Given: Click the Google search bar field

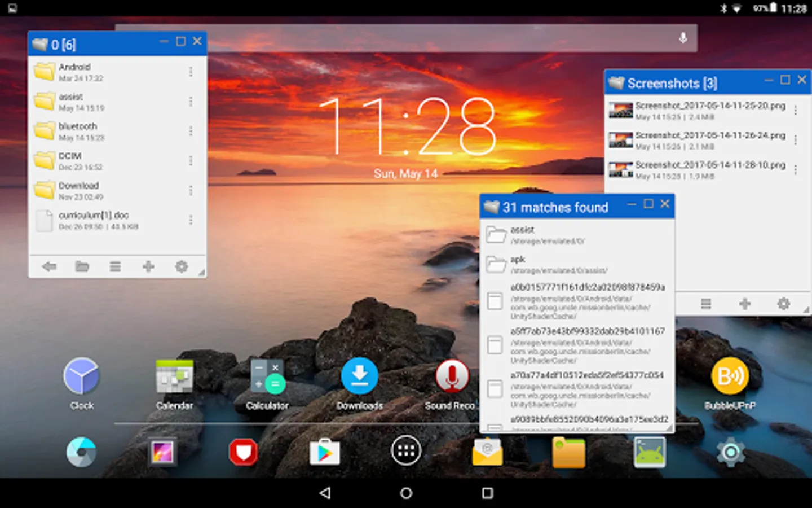Looking at the screenshot, I should 406,38.
